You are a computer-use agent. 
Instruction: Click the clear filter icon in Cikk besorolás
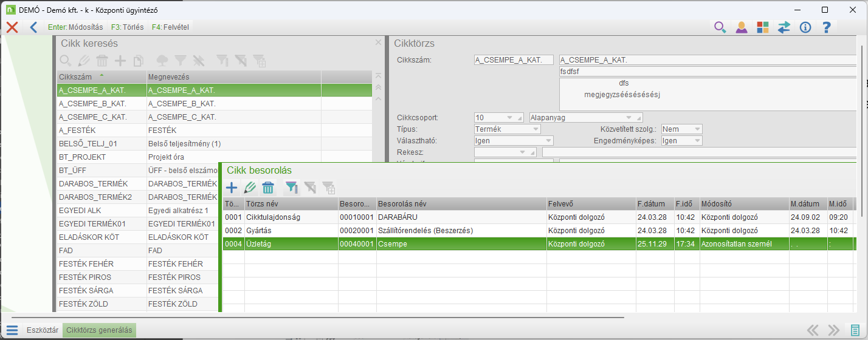[311, 188]
